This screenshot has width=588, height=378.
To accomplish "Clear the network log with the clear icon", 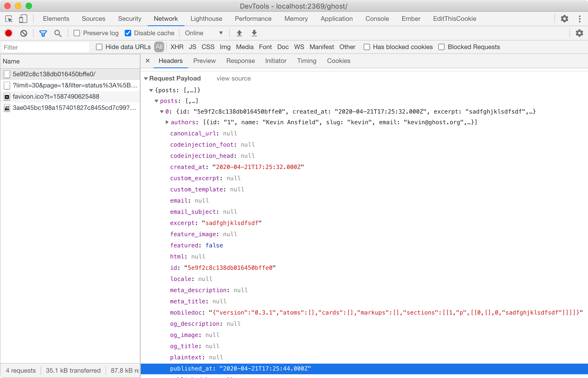I will click(x=24, y=33).
